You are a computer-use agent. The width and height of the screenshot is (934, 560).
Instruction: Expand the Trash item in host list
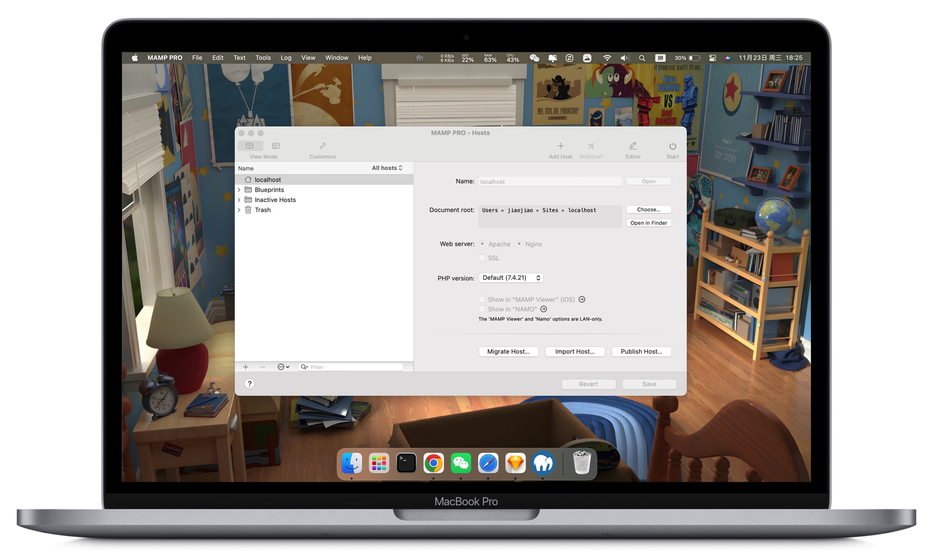tap(239, 210)
